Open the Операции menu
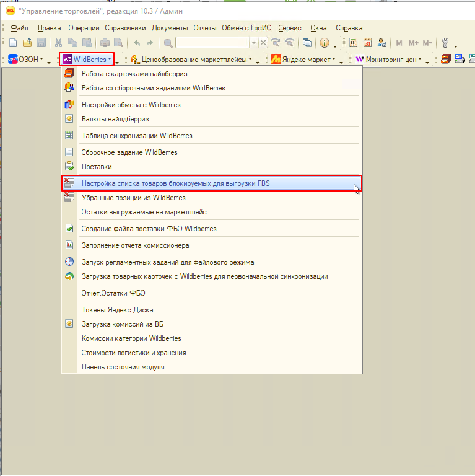 click(x=84, y=28)
